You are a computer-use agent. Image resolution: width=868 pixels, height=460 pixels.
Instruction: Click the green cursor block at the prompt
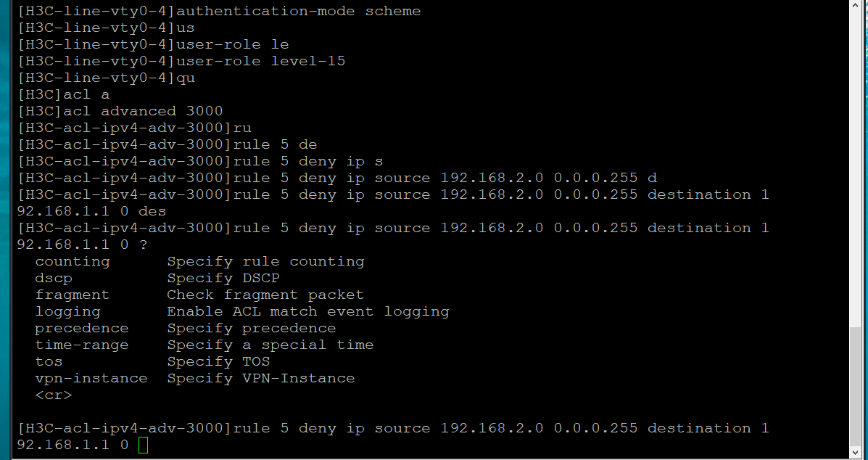pyautogui.click(x=143, y=445)
